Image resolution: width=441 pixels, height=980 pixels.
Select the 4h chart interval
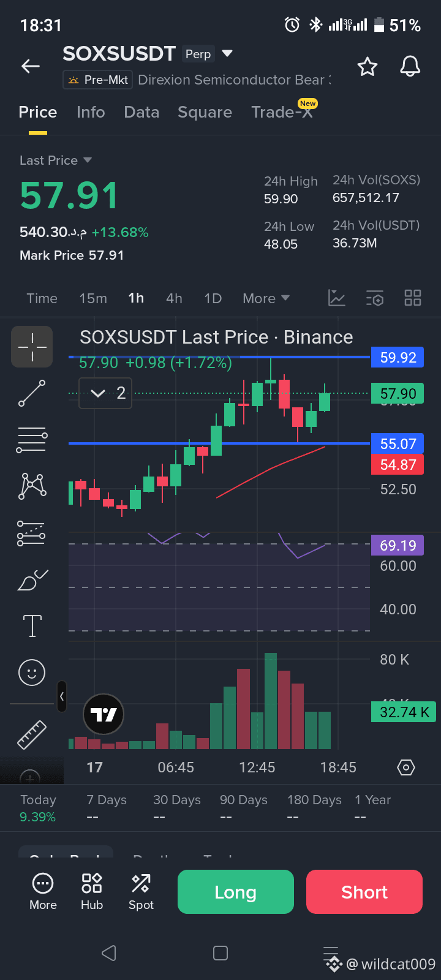click(174, 298)
